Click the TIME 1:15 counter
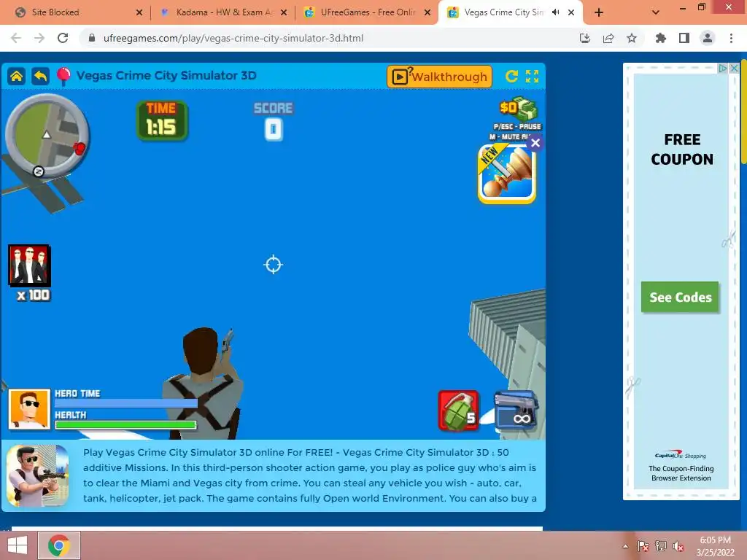747x560 pixels. pos(162,121)
